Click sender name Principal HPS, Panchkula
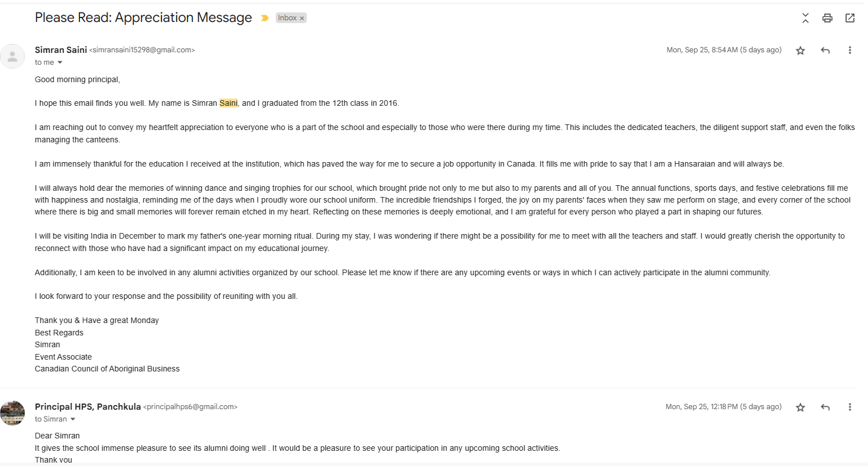 click(88, 406)
